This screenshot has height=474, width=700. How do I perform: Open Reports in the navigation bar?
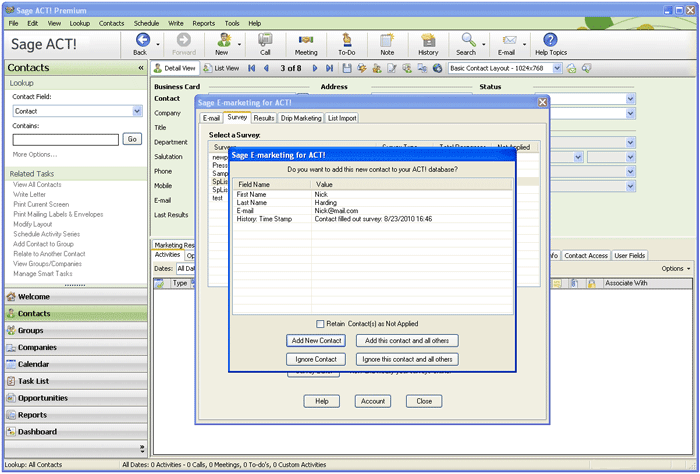(x=76, y=415)
